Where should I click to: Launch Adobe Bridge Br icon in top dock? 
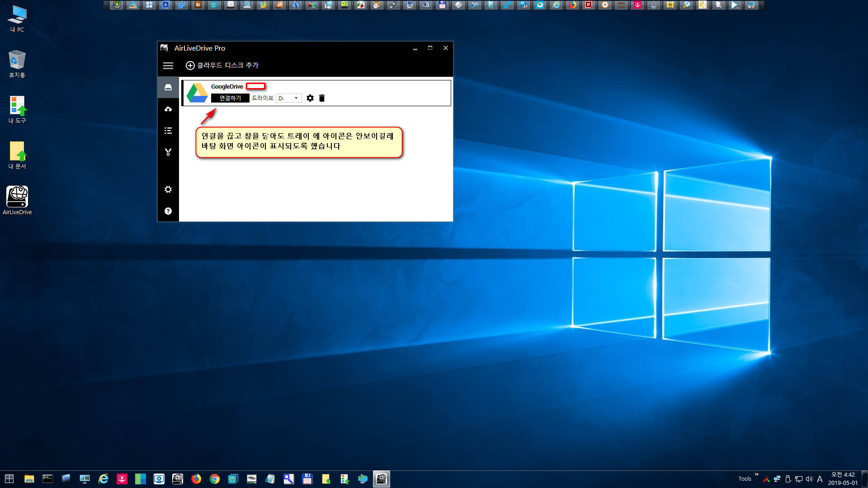pos(198,5)
